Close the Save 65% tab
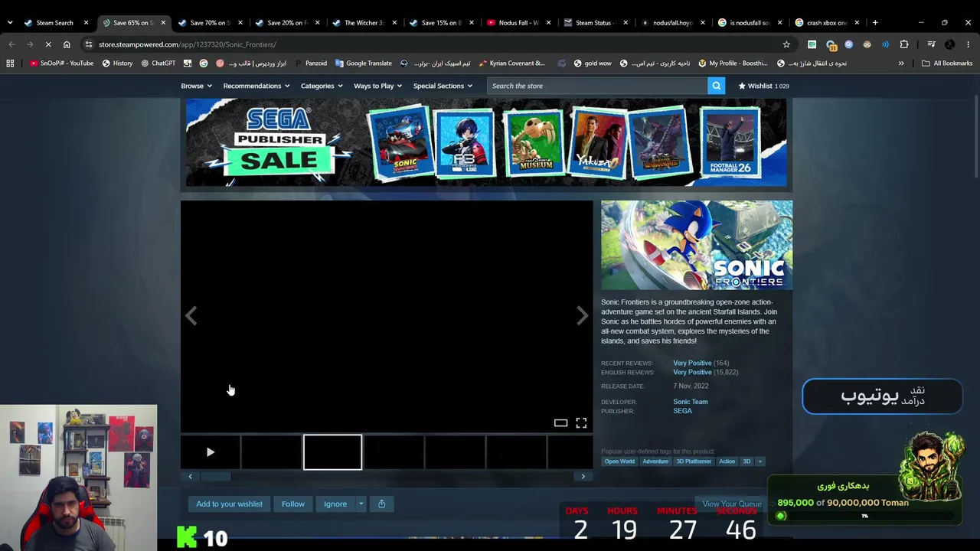The height and width of the screenshot is (551, 980). click(163, 23)
